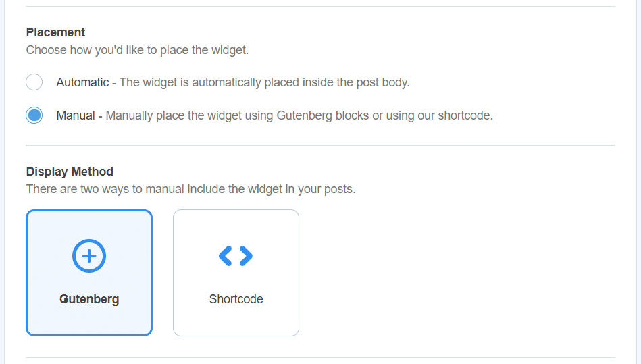Click the "Manual" option label text
641x364 pixels.
(x=76, y=115)
